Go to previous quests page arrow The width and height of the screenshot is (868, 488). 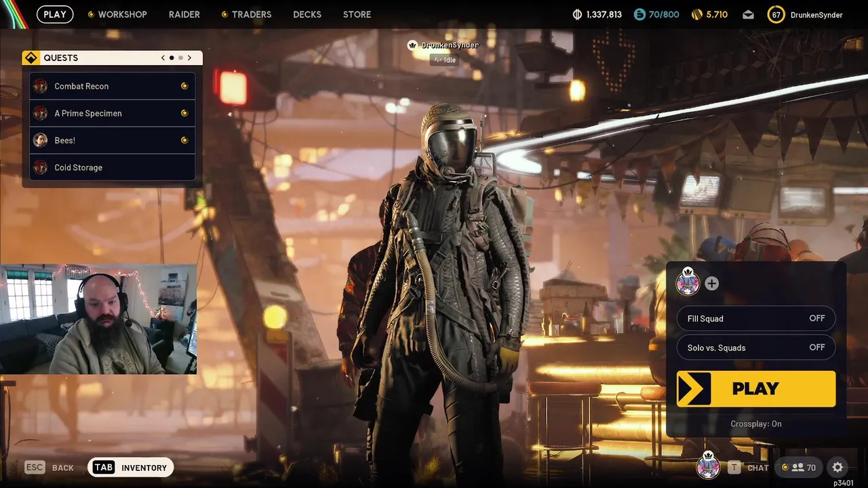(163, 58)
